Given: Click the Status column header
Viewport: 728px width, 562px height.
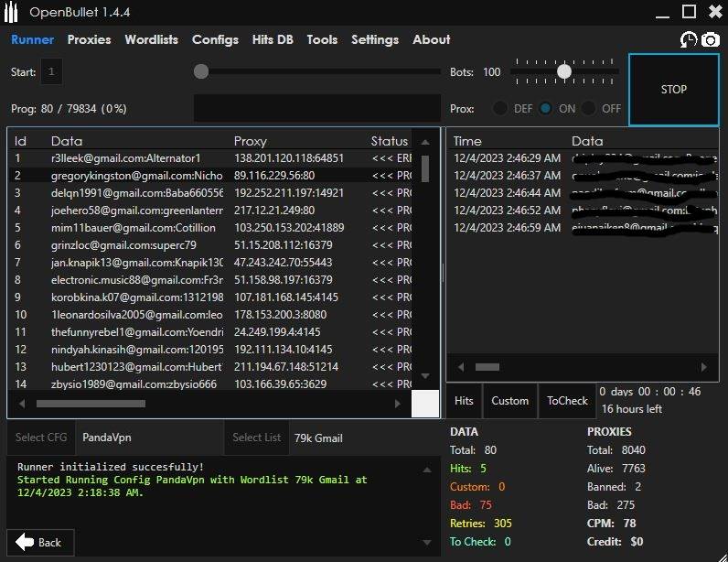Looking at the screenshot, I should tap(389, 141).
